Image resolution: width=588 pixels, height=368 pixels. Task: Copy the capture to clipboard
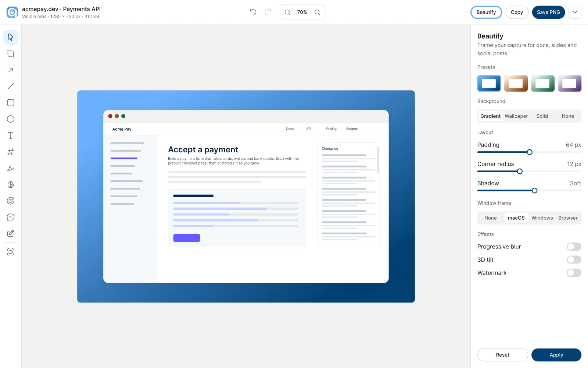click(x=517, y=12)
